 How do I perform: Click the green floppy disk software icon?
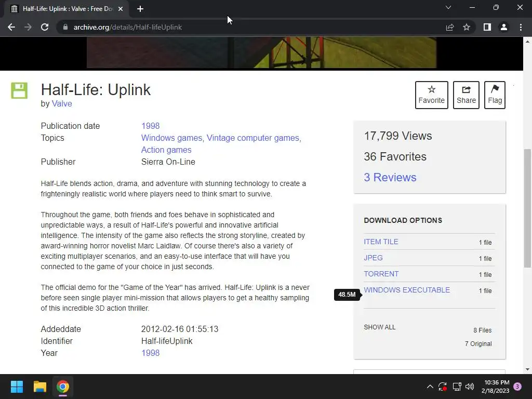click(x=19, y=90)
